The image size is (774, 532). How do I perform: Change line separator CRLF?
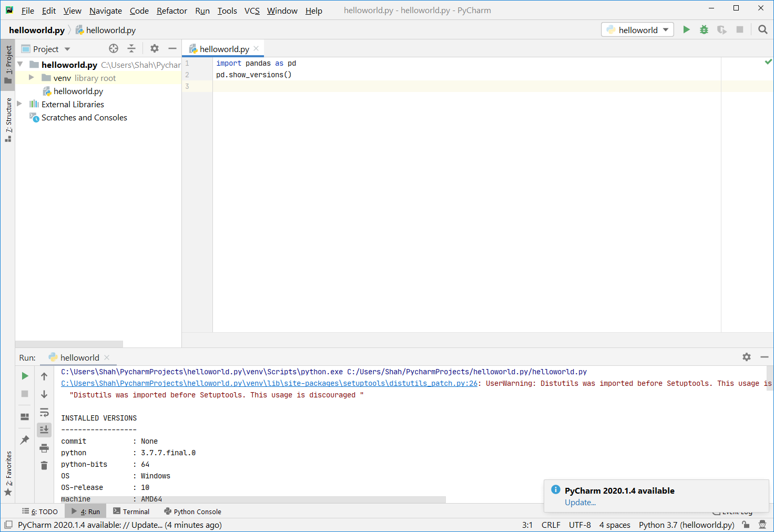pyautogui.click(x=551, y=525)
